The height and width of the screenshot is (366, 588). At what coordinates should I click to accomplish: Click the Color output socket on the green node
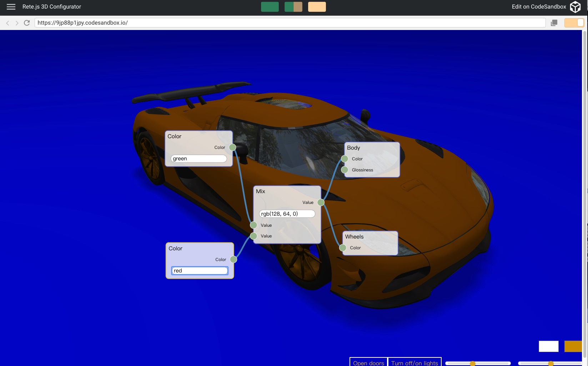[x=232, y=147]
